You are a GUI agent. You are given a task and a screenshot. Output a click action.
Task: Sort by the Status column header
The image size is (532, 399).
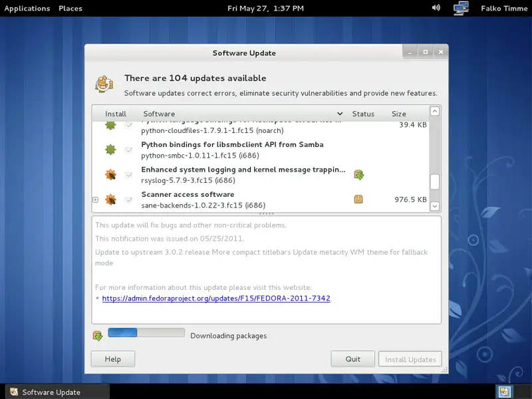[363, 114]
